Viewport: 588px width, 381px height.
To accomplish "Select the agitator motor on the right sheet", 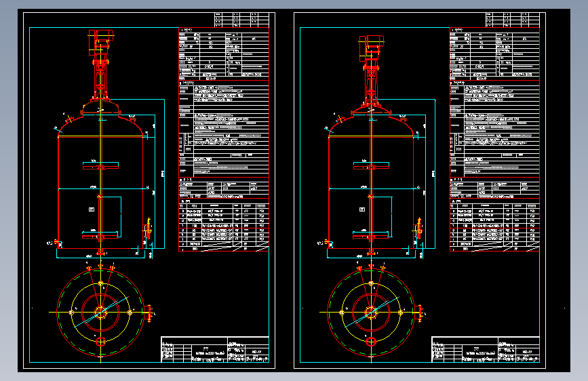I will 371,48.
